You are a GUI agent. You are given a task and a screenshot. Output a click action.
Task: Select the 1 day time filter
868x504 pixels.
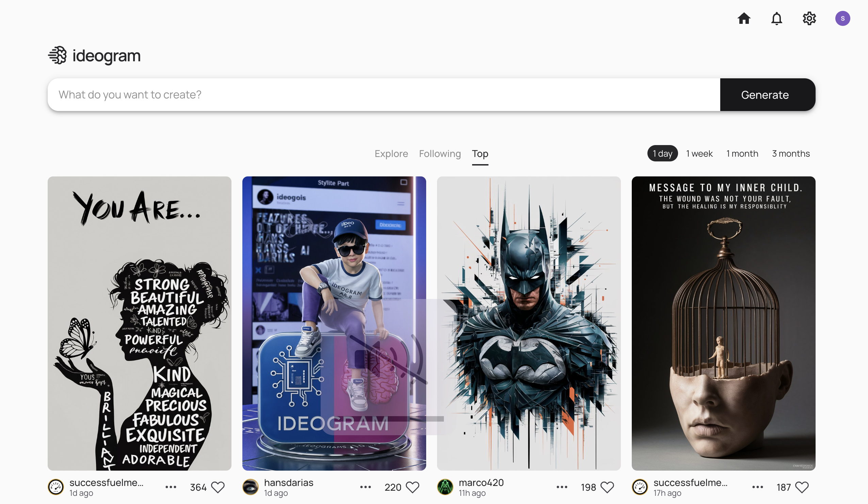[x=662, y=153]
